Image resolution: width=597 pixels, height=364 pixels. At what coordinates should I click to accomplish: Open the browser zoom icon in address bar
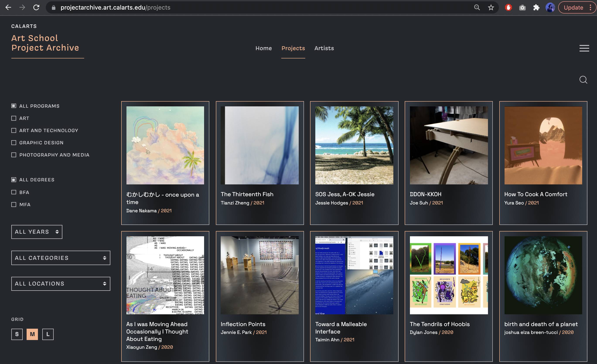click(477, 7)
